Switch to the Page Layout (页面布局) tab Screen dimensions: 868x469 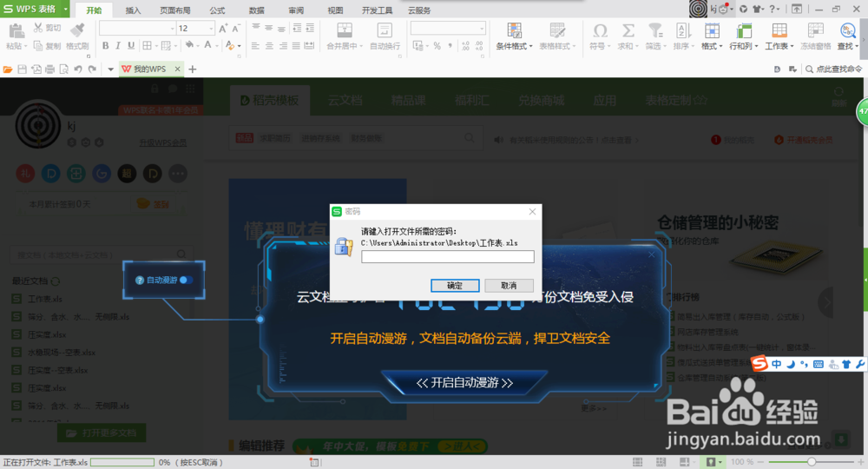175,10
